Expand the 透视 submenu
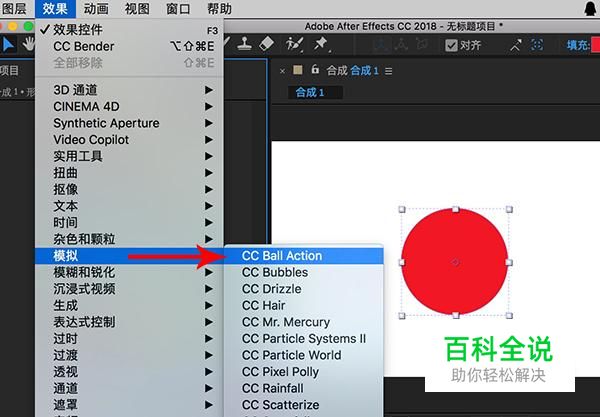 (x=129, y=372)
